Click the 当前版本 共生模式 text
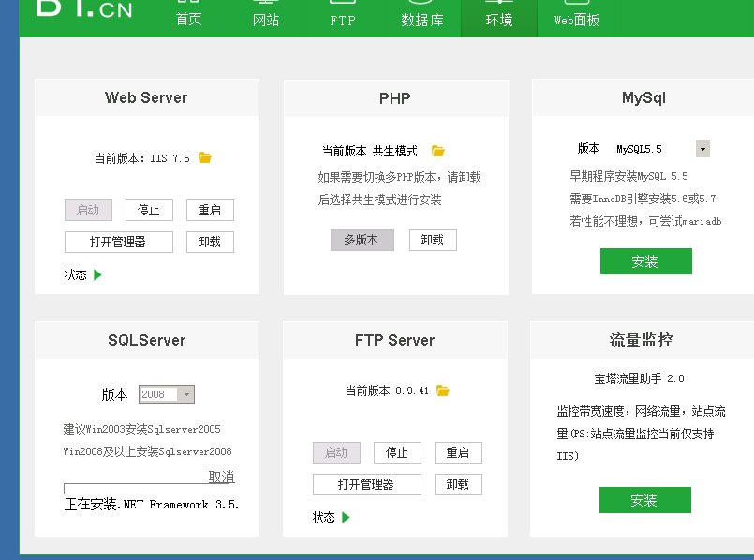754x560 pixels. coord(370,152)
